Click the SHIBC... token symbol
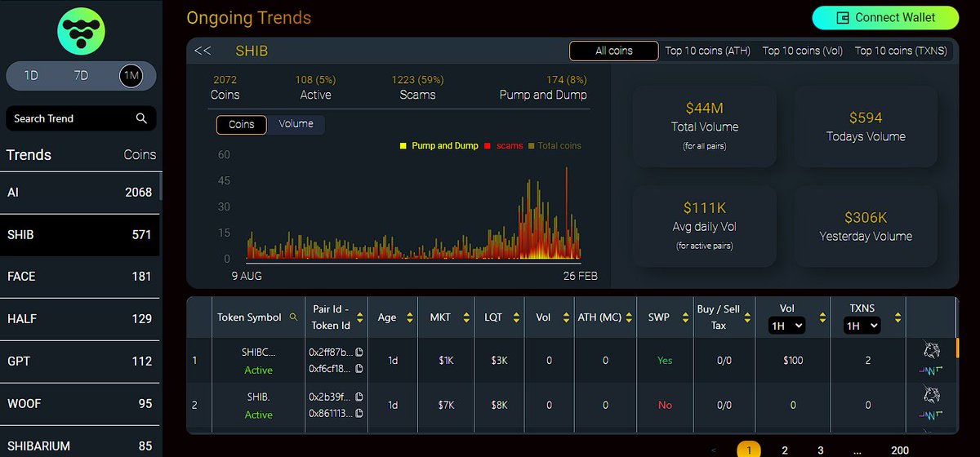 tap(259, 353)
